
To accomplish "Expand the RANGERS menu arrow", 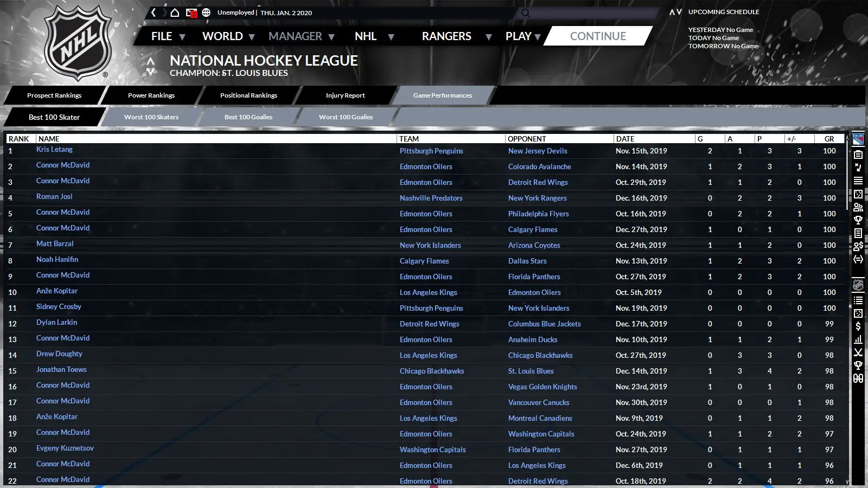I will tap(488, 37).
